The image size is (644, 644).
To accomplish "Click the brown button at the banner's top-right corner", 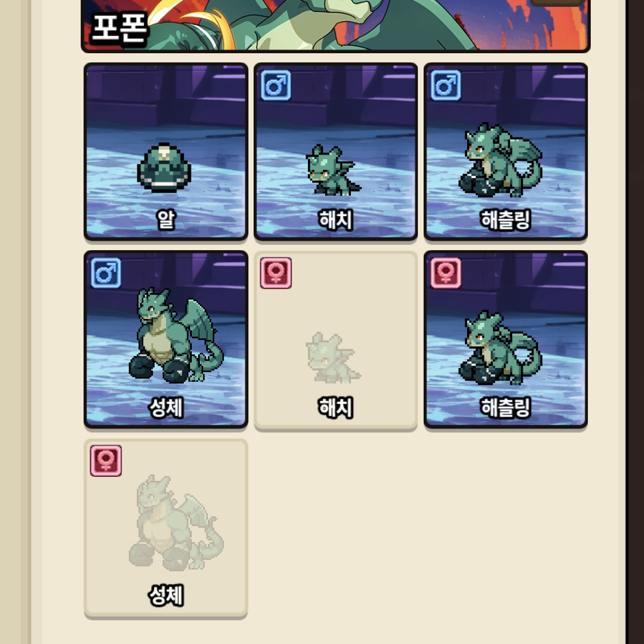I will (x=558, y=2).
